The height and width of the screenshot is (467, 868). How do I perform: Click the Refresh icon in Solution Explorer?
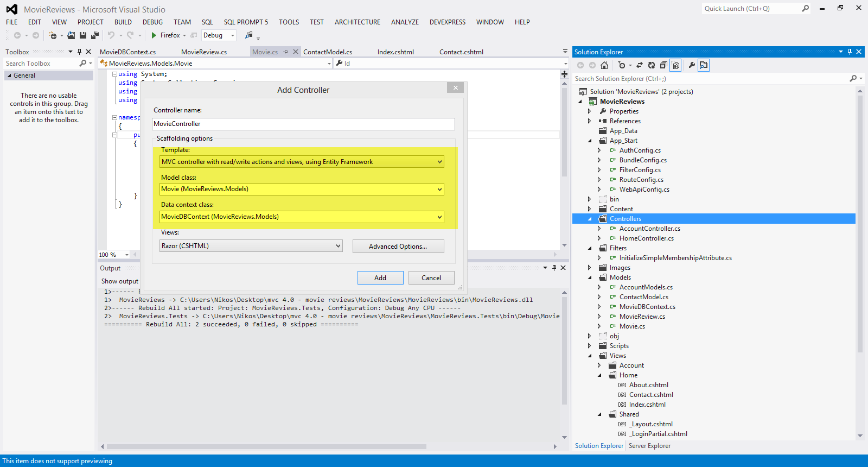point(652,65)
